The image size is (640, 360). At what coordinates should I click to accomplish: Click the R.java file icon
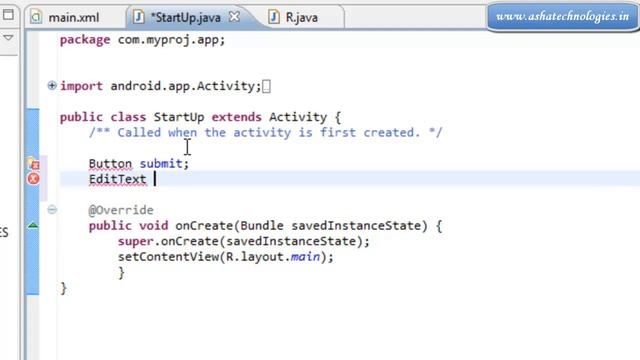point(273,17)
